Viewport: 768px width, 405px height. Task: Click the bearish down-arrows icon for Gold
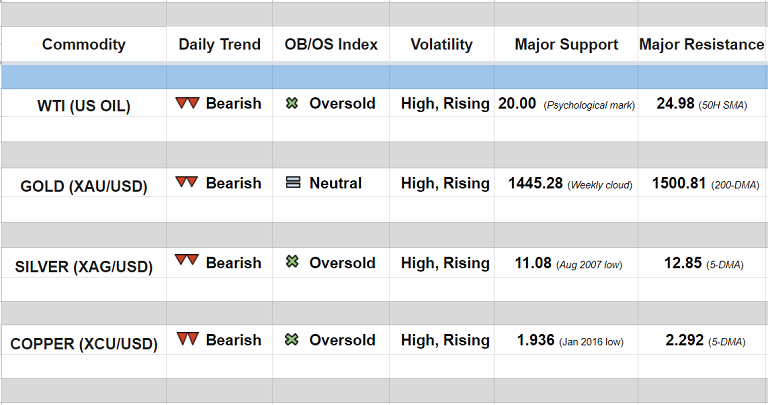tap(186, 183)
